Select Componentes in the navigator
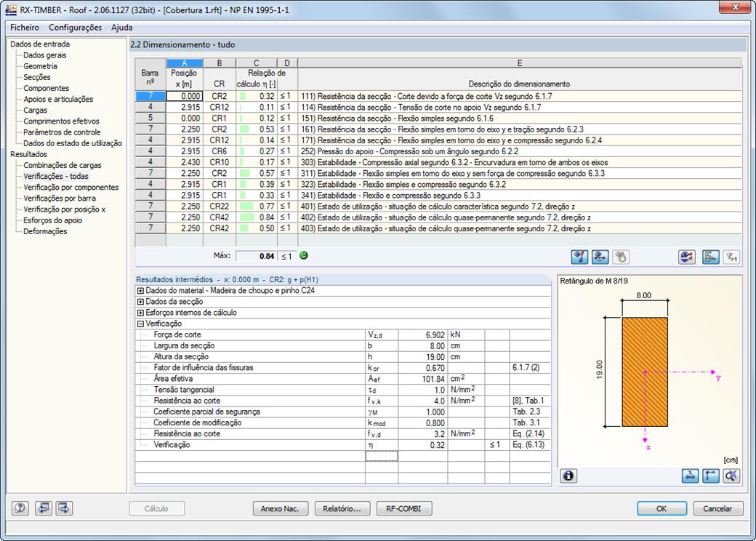 tap(46, 88)
